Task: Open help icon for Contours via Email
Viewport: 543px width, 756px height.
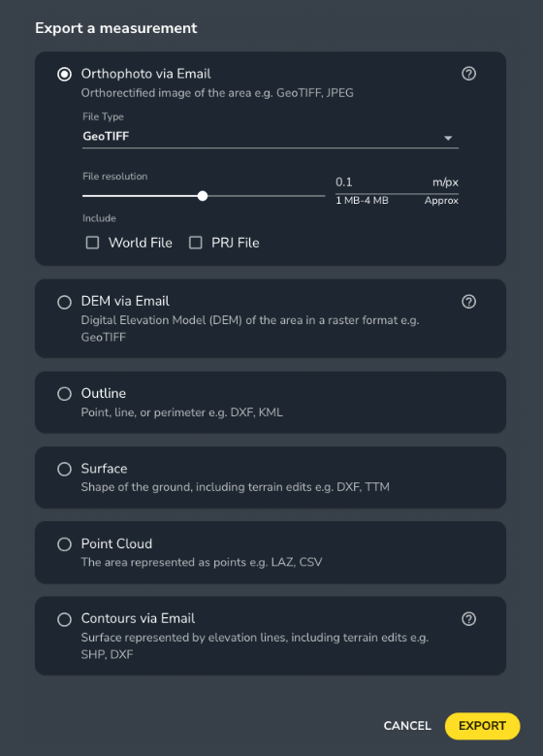Action: click(x=468, y=619)
